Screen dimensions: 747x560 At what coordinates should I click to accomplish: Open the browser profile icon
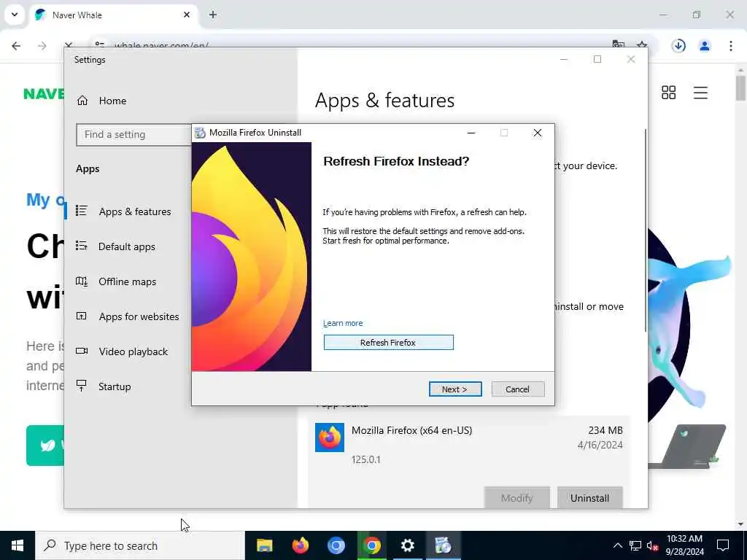click(705, 46)
